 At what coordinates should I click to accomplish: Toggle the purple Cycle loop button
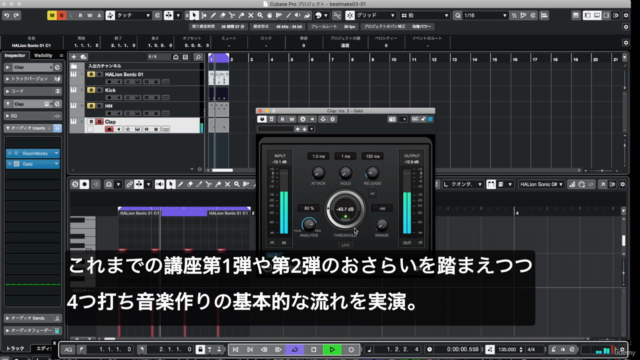tap(295, 349)
